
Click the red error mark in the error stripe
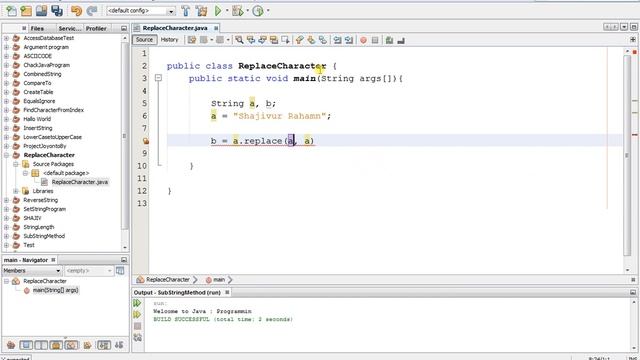(x=635, y=135)
